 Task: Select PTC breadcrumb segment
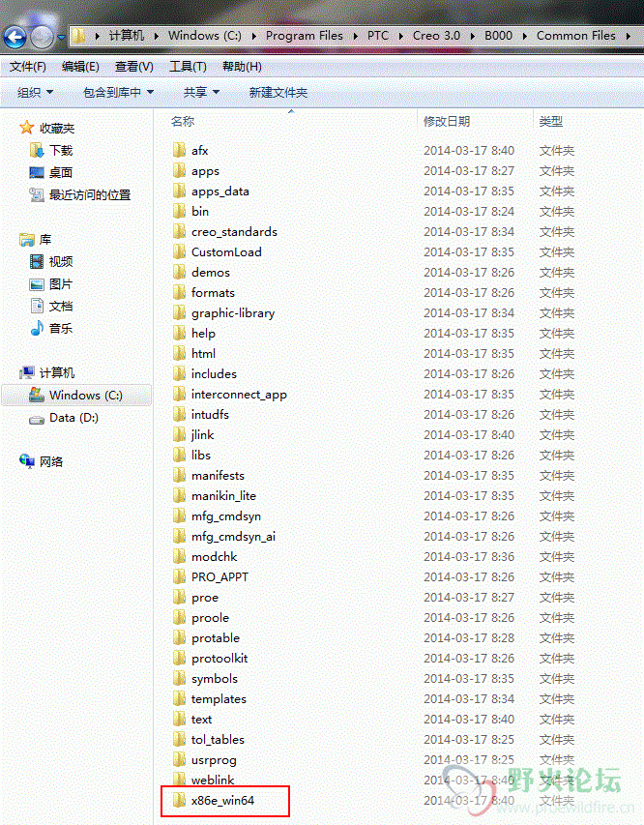tap(378, 35)
